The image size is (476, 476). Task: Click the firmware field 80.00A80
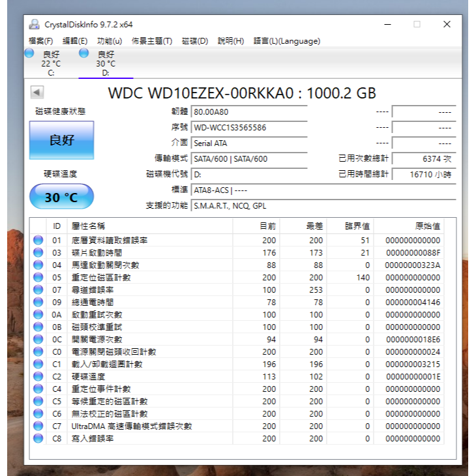[x=249, y=112]
